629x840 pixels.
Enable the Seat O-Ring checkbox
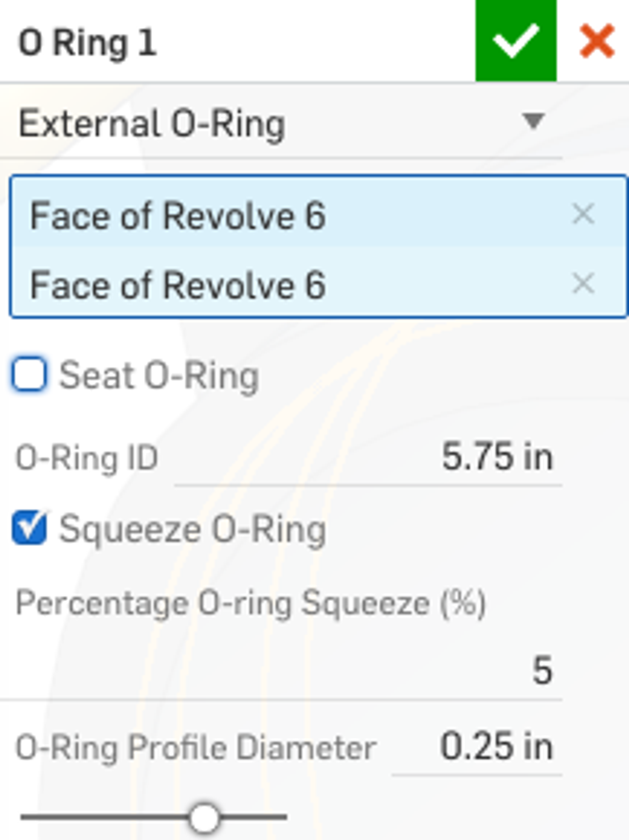coord(29,374)
